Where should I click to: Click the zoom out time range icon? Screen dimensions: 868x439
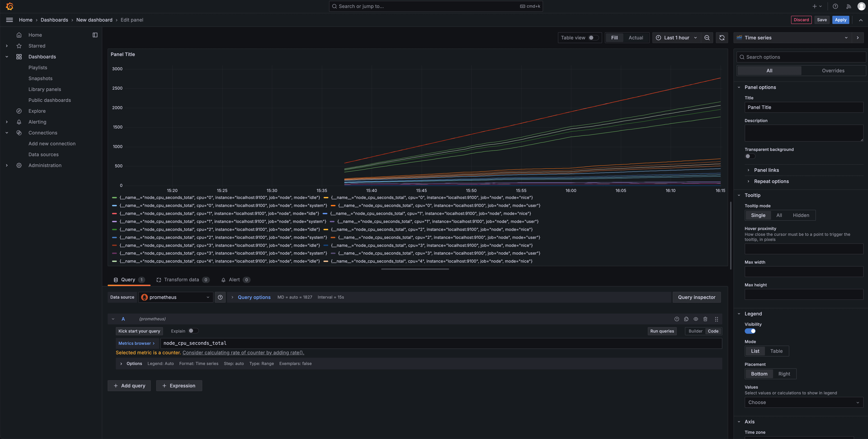pos(707,38)
